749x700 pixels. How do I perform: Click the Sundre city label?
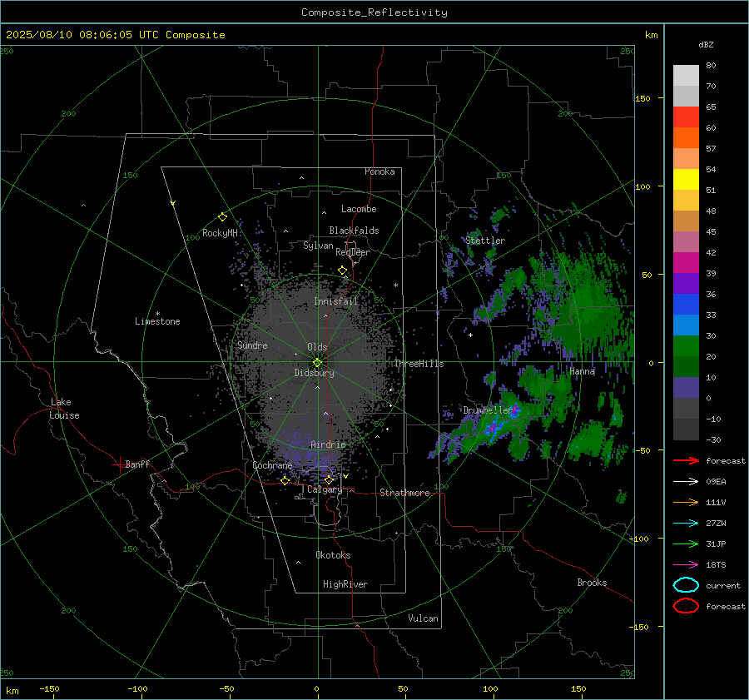tap(252, 345)
